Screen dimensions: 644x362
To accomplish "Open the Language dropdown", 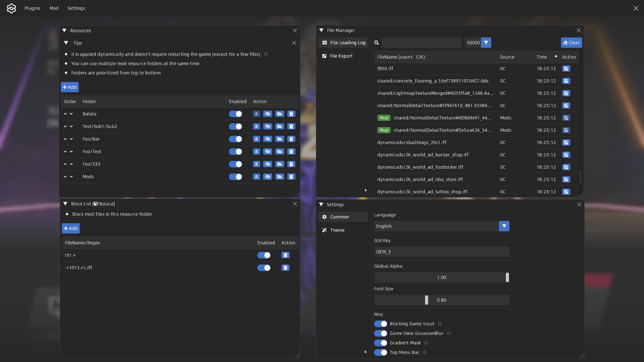I will click(x=504, y=226).
